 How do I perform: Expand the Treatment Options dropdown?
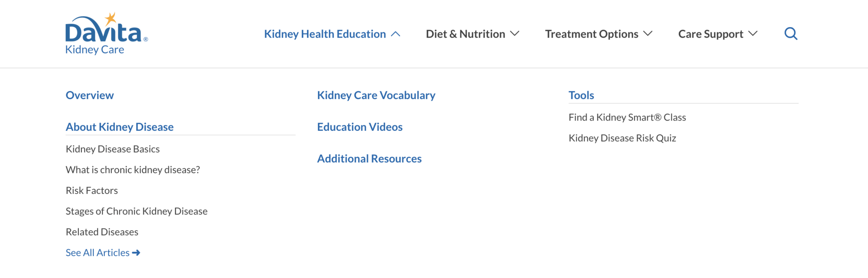click(598, 34)
